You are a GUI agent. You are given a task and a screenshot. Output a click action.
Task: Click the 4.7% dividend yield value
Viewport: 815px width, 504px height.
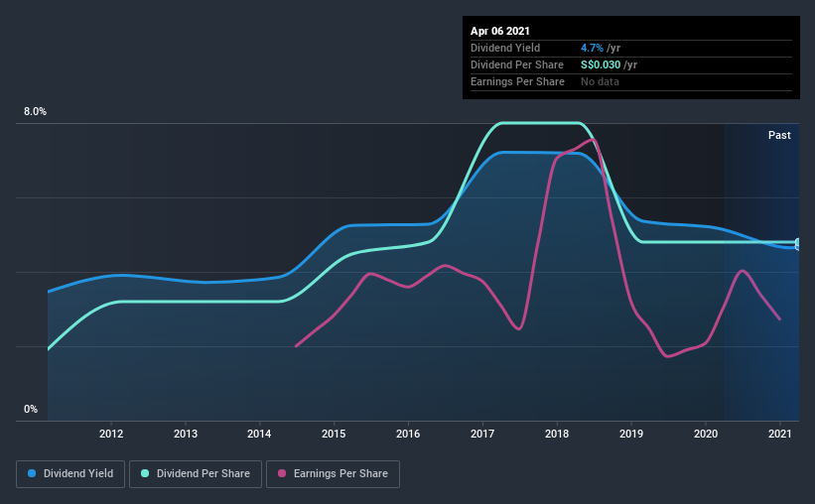(592, 48)
